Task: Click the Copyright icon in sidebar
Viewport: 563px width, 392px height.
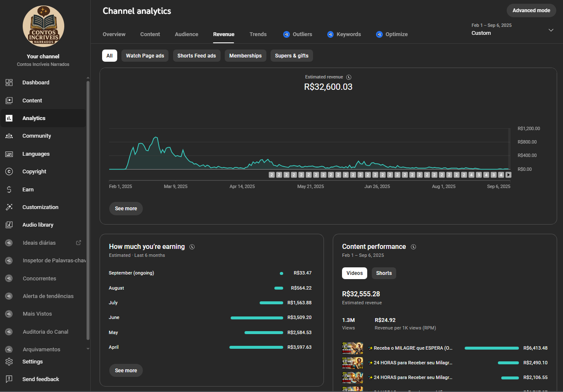Action: click(9, 172)
